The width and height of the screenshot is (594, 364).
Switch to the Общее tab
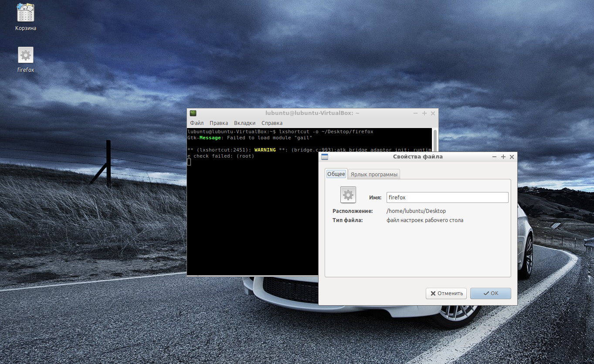(x=336, y=174)
